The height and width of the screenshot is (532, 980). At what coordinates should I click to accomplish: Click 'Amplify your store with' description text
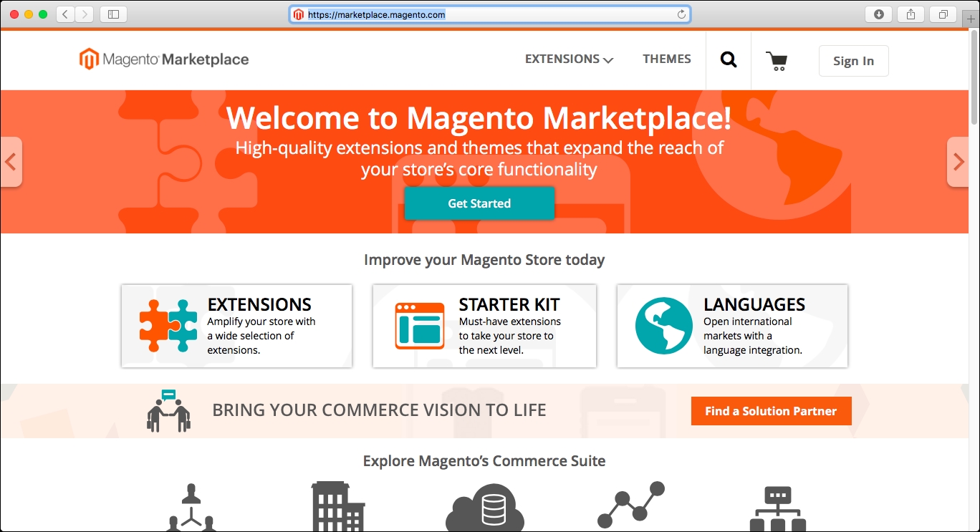click(261, 321)
